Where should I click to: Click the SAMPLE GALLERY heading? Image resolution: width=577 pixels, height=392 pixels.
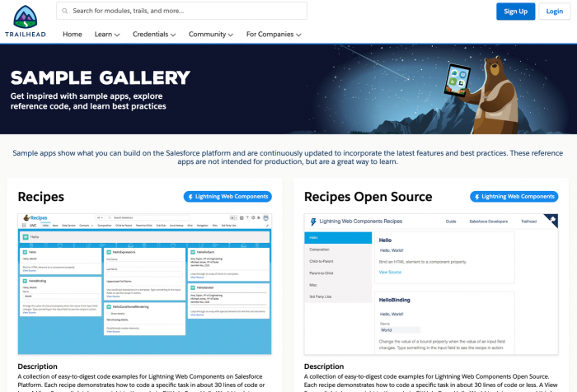(100, 77)
